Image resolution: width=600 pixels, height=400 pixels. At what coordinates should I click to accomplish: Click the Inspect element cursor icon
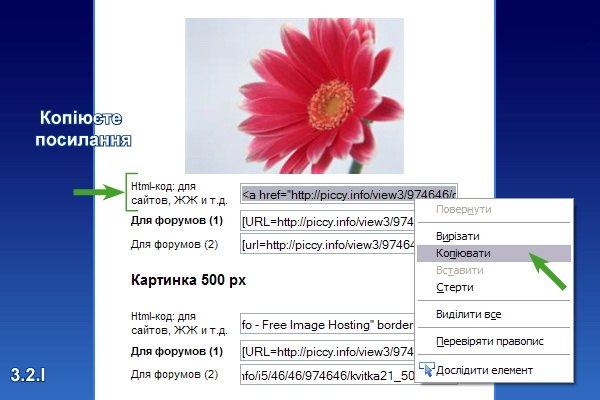click(427, 370)
